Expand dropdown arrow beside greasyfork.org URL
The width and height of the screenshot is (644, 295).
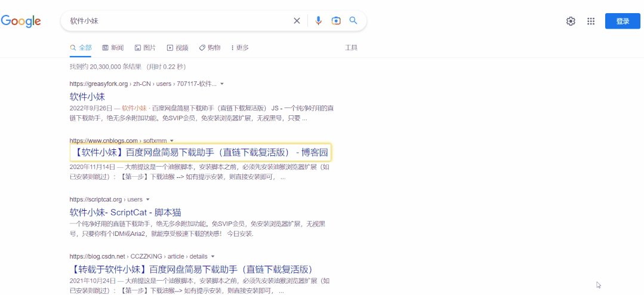[222, 84]
